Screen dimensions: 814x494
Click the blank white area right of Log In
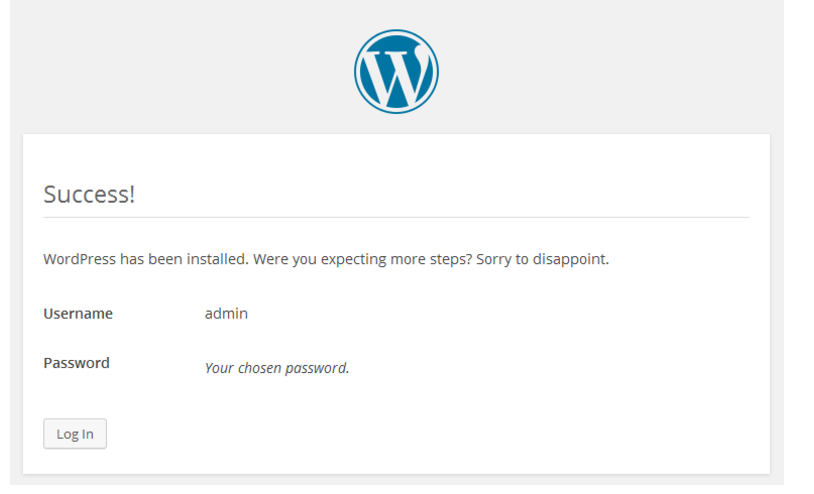point(428,434)
